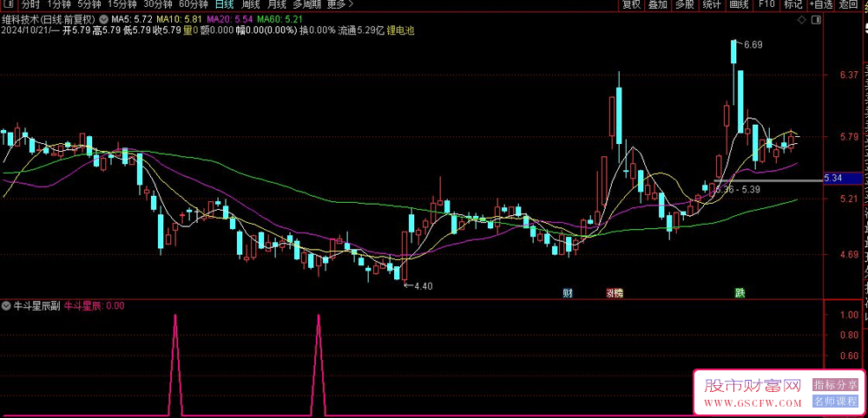Click the 维科技术(日线.前复权) chart title

tap(49, 19)
